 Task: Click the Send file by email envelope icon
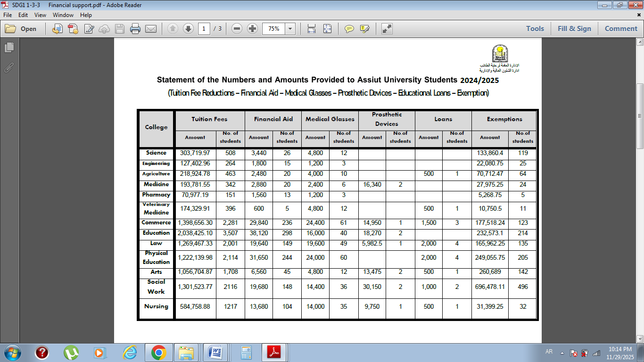(151, 29)
